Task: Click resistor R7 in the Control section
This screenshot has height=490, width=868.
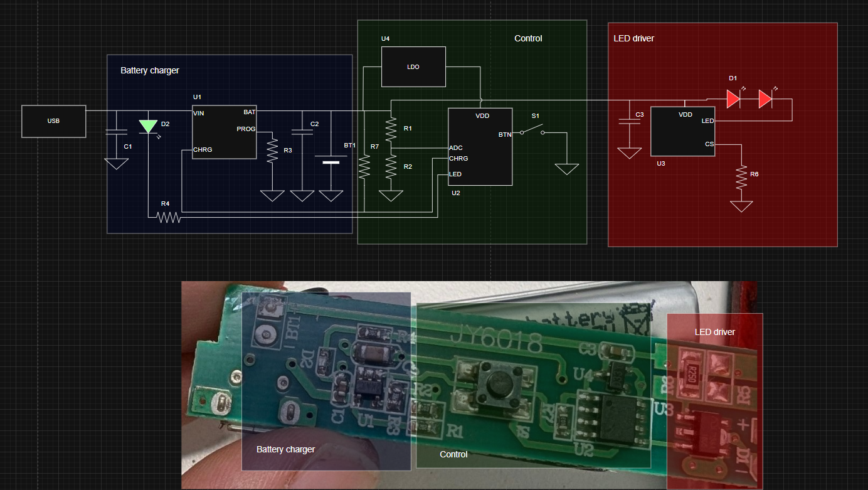Action: pos(364,166)
